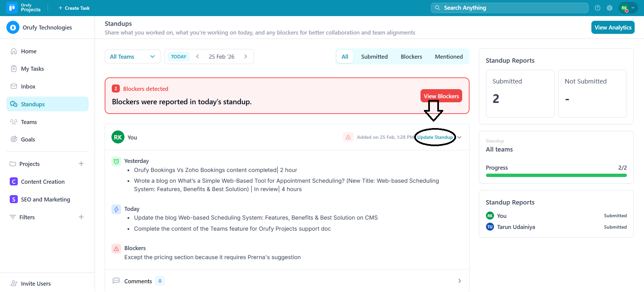Click the View Blockers button
The width and height of the screenshot is (644, 292).
click(441, 96)
